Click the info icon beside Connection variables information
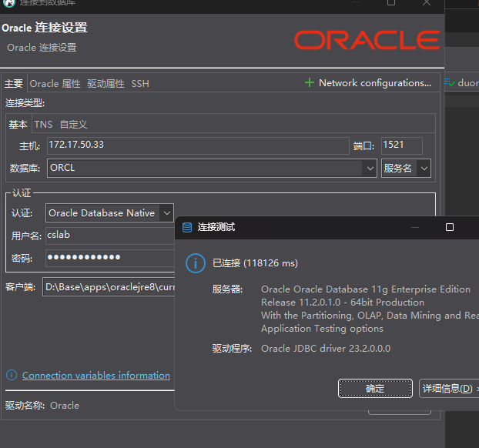This screenshot has width=479, height=448. click(x=12, y=375)
